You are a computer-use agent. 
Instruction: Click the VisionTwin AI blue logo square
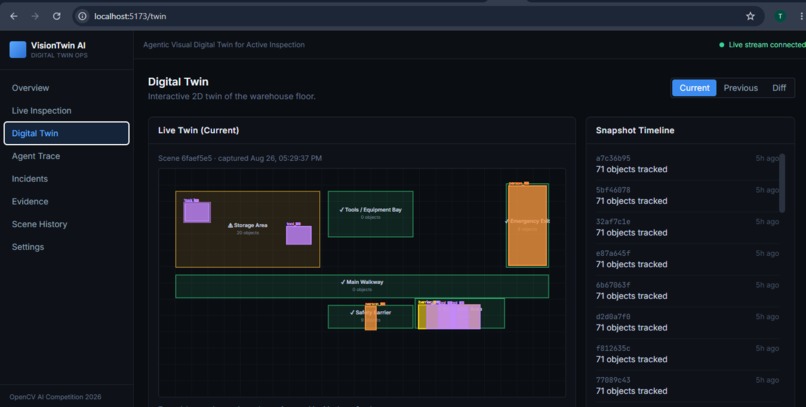tap(18, 49)
